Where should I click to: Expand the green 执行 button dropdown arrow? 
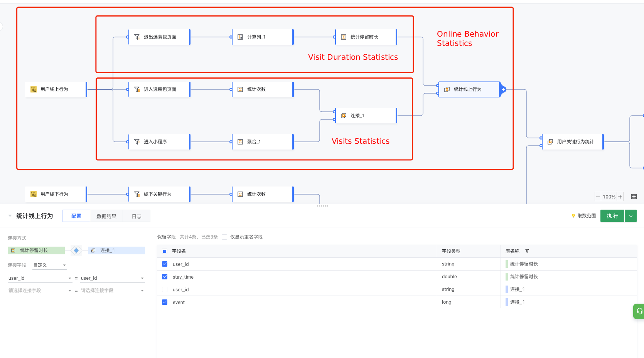(631, 216)
